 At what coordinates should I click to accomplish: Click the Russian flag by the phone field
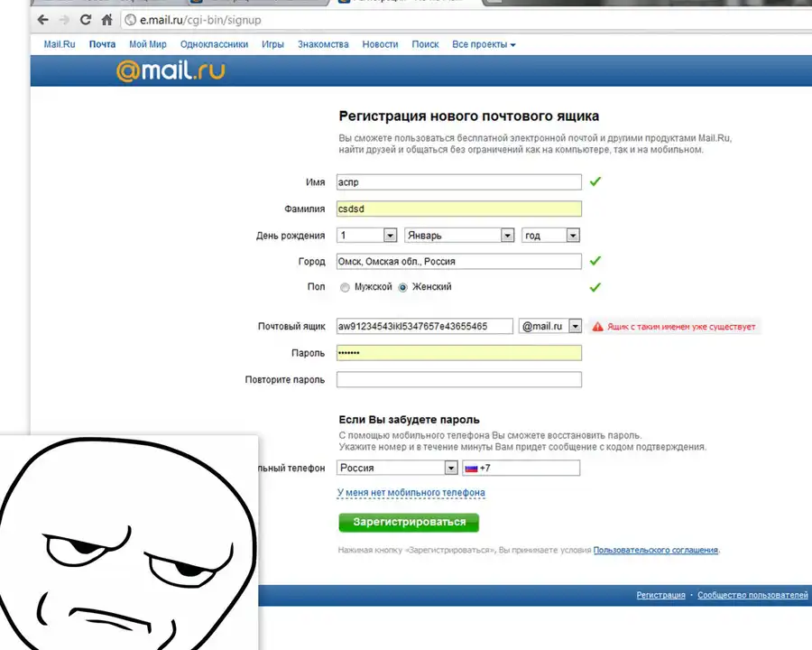coord(470,468)
